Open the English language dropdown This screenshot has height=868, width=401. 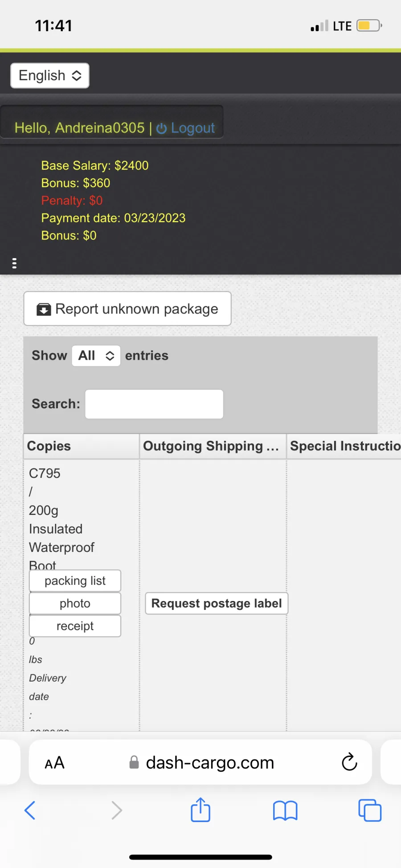click(50, 76)
